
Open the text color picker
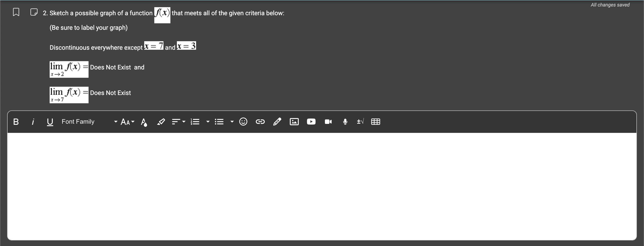click(144, 122)
